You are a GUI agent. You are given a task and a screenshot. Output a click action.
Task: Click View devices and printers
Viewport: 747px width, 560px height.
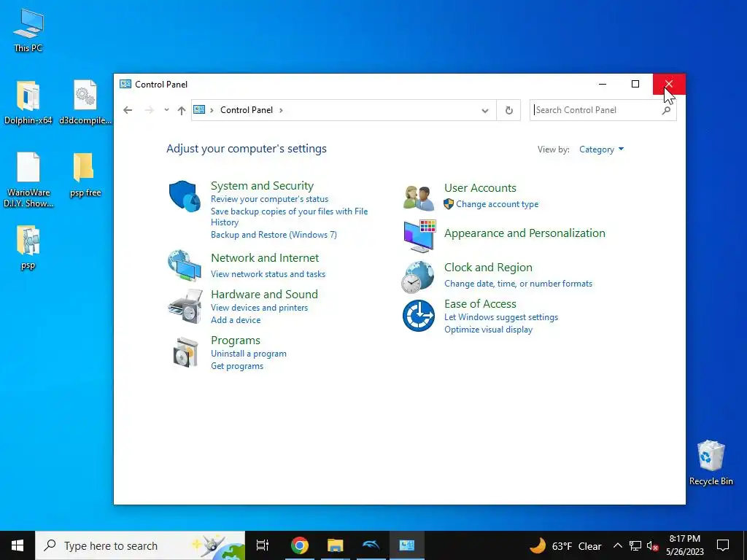pyautogui.click(x=259, y=308)
